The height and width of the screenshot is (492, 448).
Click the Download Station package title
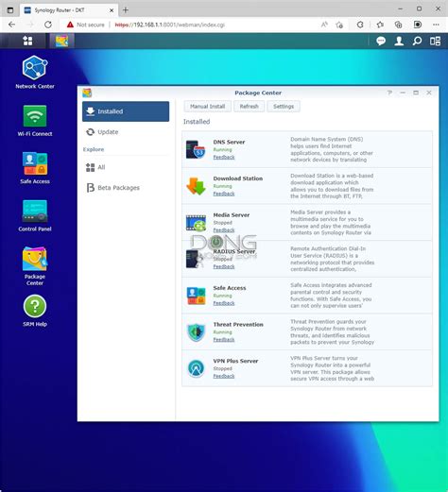(238, 178)
